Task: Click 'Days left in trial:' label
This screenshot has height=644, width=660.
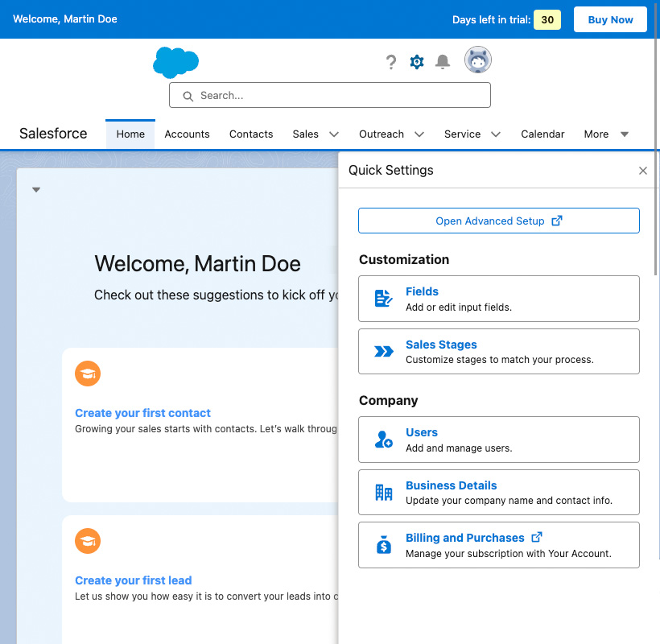Action: 491,20
